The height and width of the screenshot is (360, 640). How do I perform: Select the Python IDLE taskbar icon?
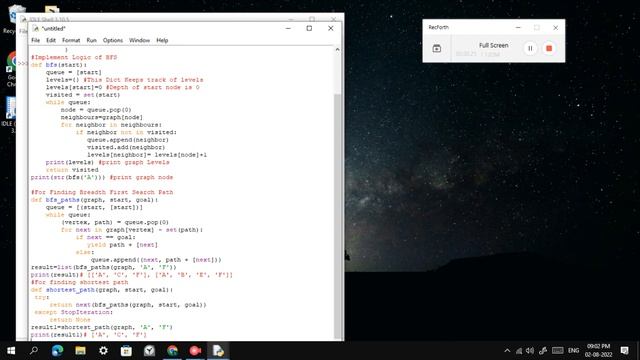218,351
